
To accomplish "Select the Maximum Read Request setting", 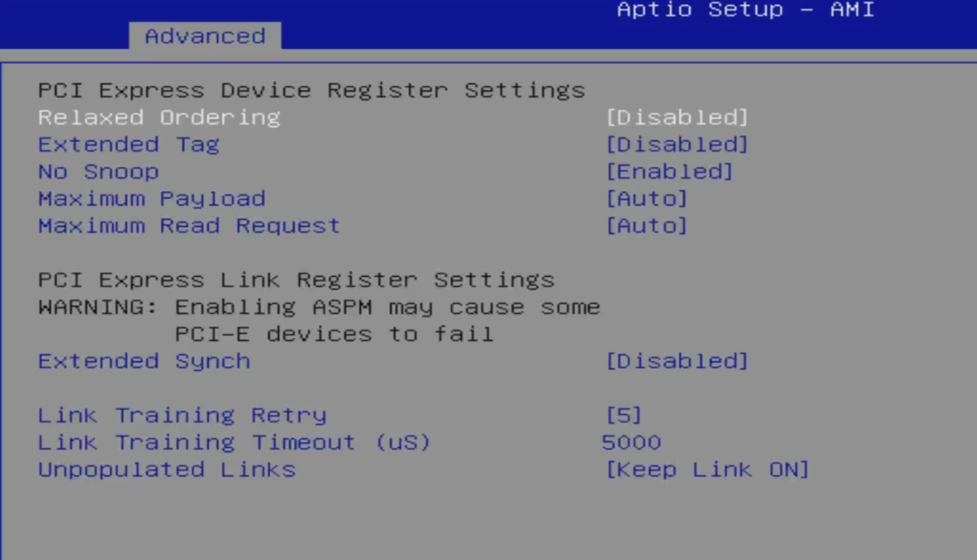I will tap(189, 226).
